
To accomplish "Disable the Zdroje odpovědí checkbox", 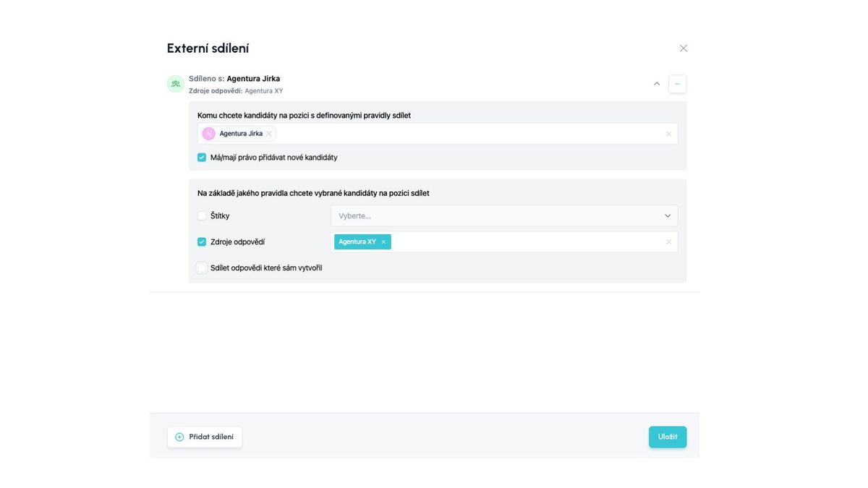I will pyautogui.click(x=202, y=242).
